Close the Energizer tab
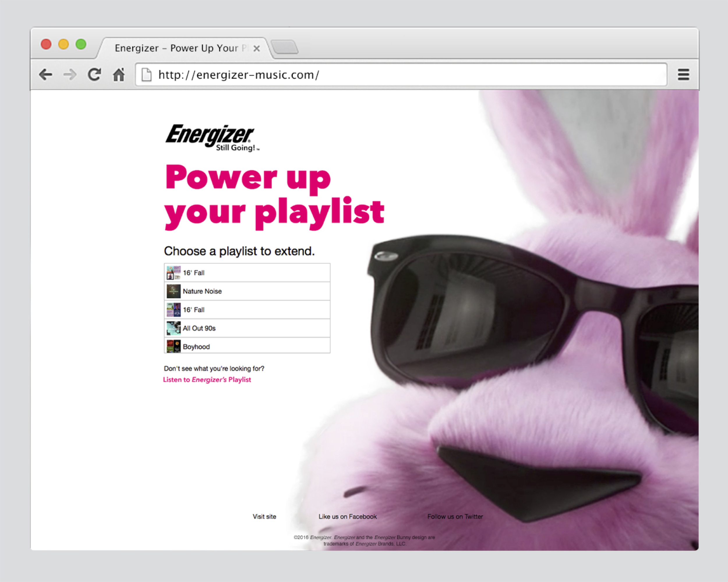The image size is (728, 582). click(x=257, y=49)
